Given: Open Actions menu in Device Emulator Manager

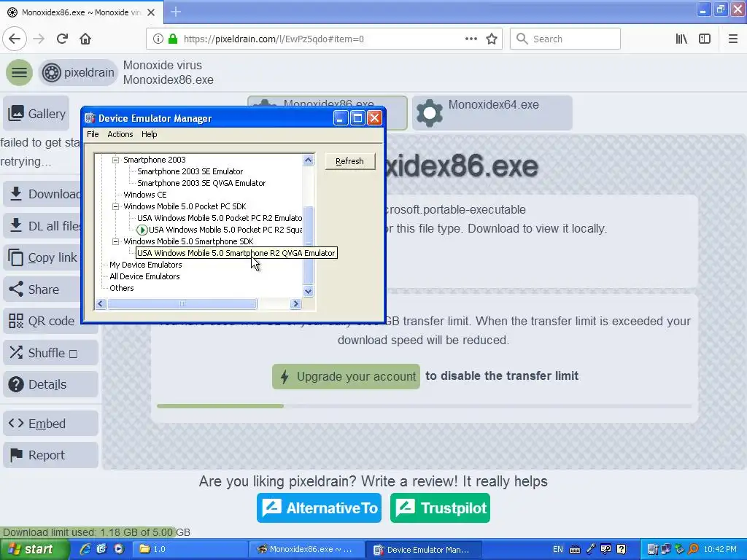Looking at the screenshot, I should point(120,134).
